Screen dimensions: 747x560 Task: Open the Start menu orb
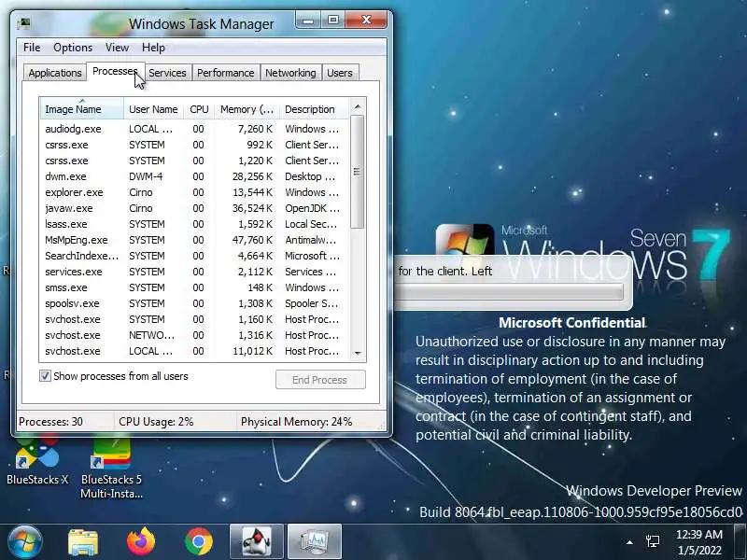[25, 541]
